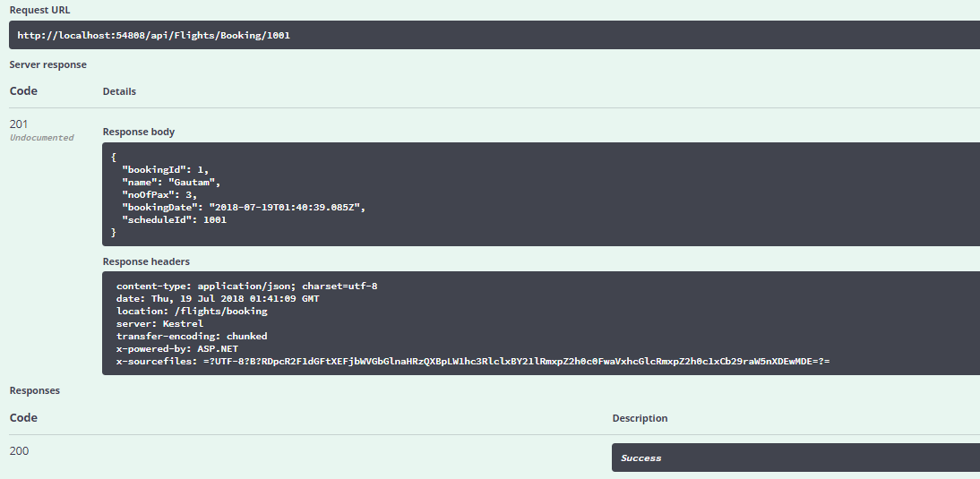Click the transfer-encoding: chunked line
Viewport: 980px width, 479px height.
click(192, 336)
